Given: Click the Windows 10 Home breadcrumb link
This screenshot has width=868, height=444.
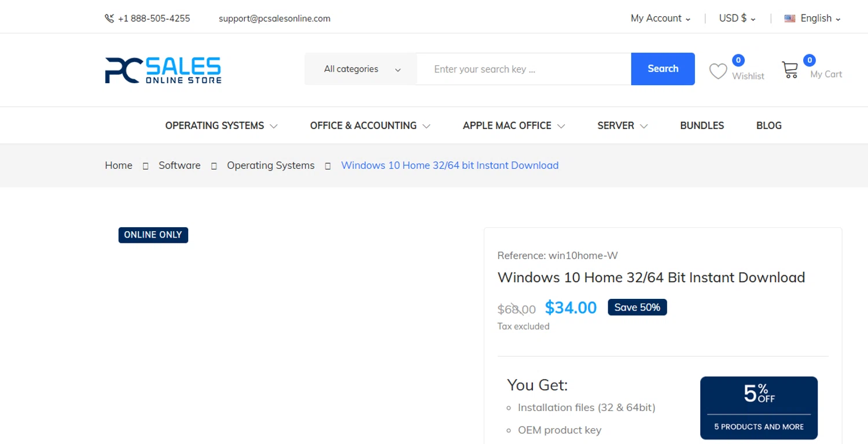Looking at the screenshot, I should pos(450,165).
